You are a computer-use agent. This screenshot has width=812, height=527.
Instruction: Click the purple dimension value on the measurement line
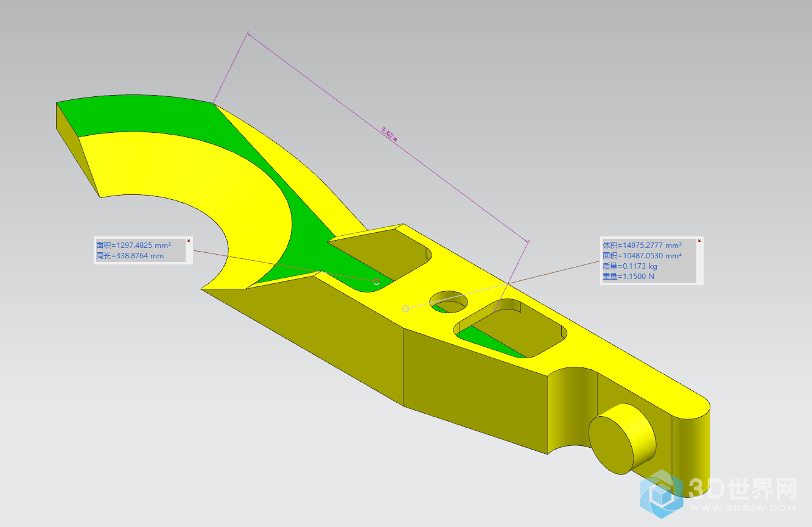pos(388,134)
